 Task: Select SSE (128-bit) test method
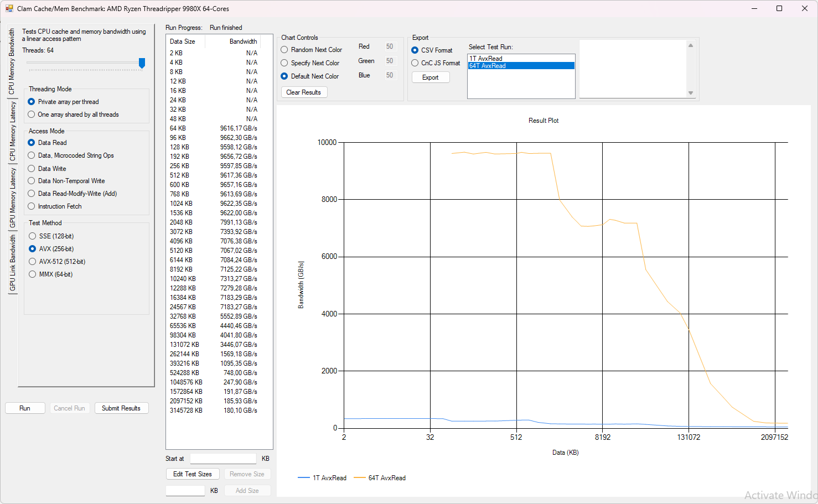pos(51,236)
